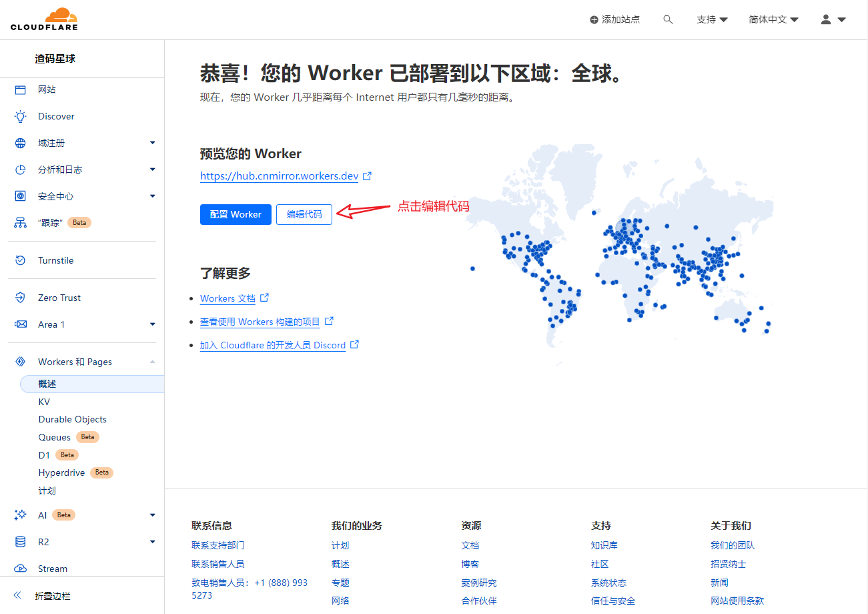The image size is (868, 614).
Task: Click the plus icon beside 添加站点
Action: [x=594, y=20]
